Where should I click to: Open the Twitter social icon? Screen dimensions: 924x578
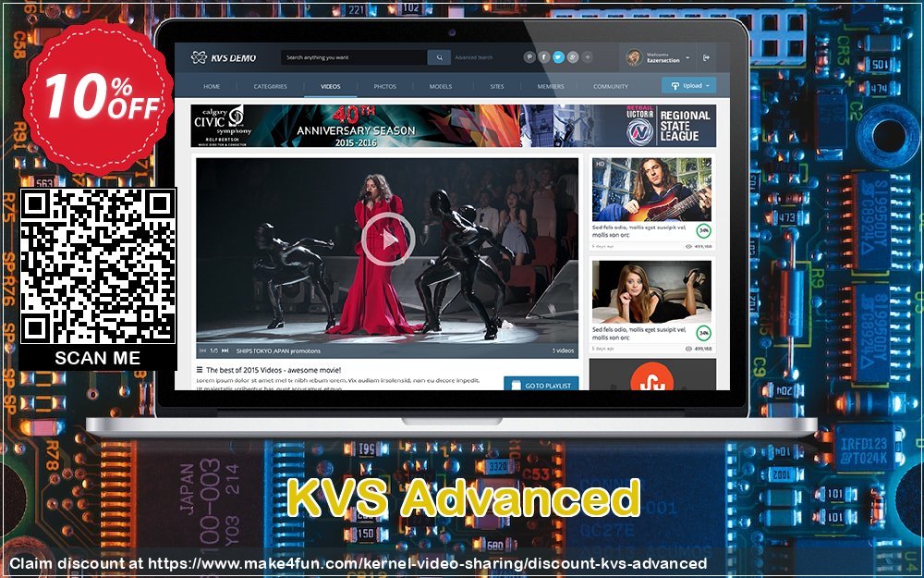click(x=558, y=57)
